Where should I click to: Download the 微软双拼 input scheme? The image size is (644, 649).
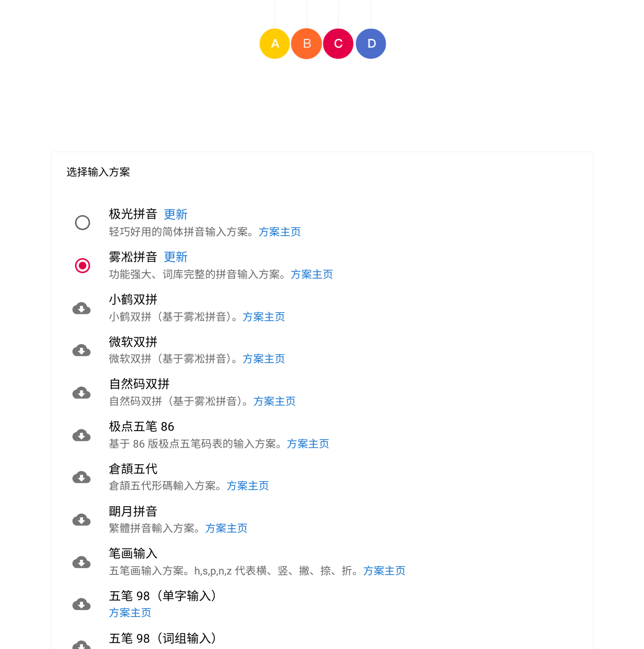tap(81, 350)
